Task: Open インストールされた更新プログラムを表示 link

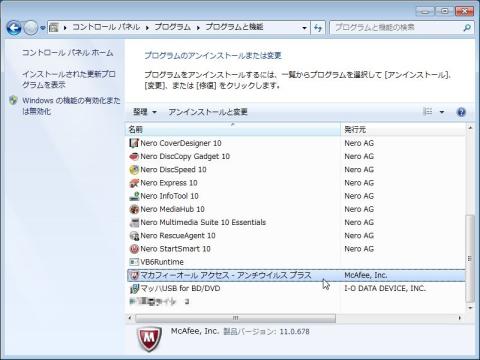Action: pyautogui.click(x=69, y=79)
